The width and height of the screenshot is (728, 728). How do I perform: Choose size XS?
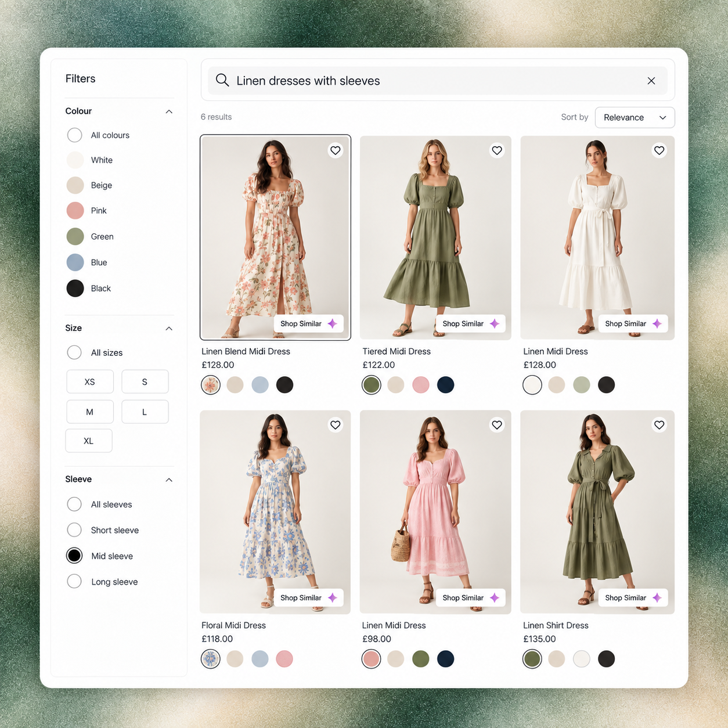89,382
